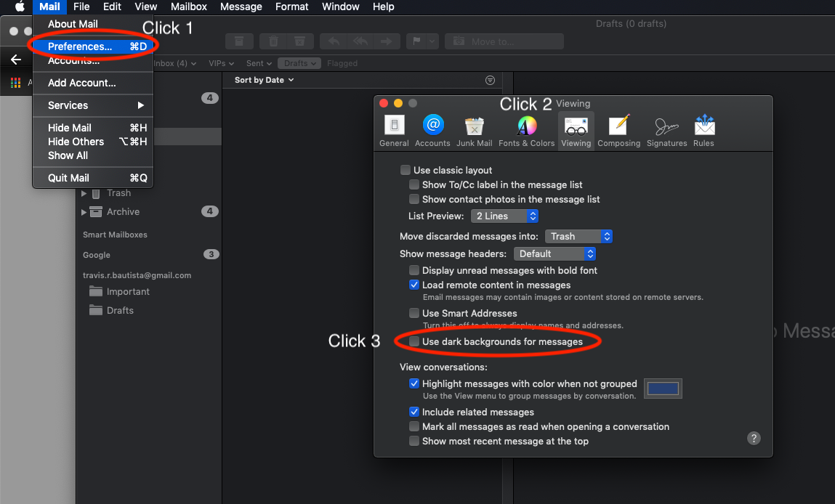Choose Preferences… from the Mail menu
This screenshot has height=504, width=835.
(93, 46)
